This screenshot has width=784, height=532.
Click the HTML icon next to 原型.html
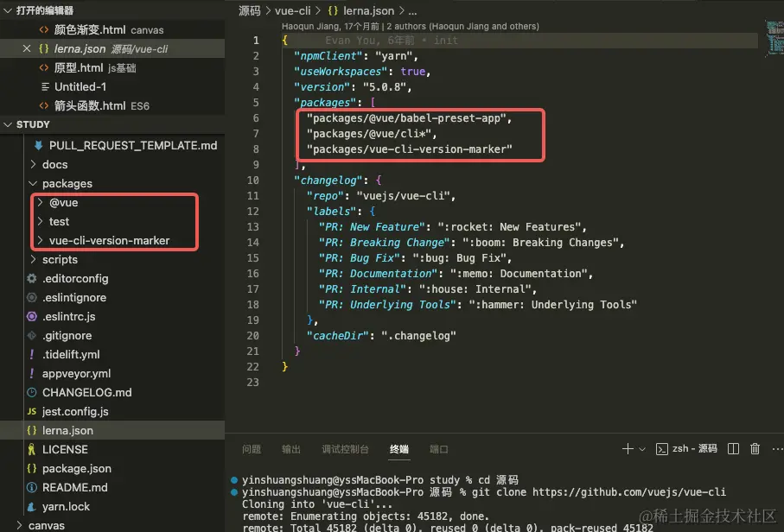[44, 67]
